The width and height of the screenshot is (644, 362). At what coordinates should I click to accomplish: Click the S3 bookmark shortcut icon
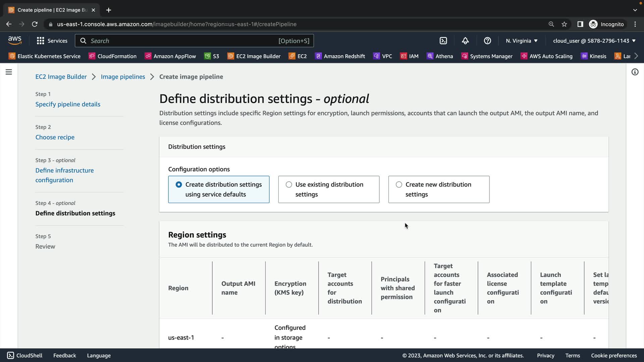click(x=208, y=56)
